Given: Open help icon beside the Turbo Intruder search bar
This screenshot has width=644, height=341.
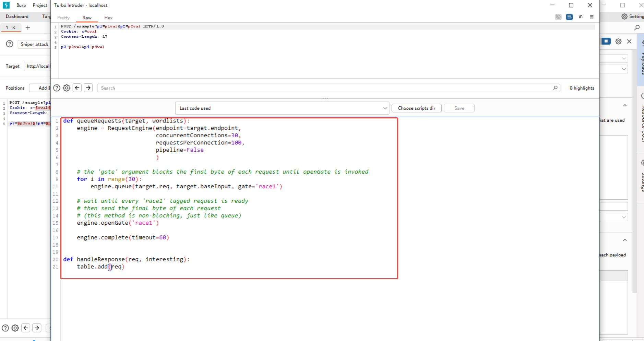Looking at the screenshot, I should (57, 88).
